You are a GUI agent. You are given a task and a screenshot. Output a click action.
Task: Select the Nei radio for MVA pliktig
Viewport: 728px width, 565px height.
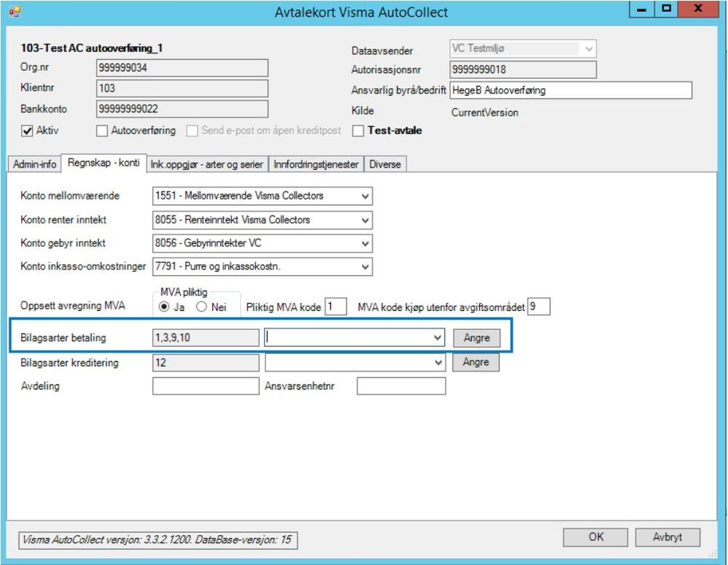(201, 307)
